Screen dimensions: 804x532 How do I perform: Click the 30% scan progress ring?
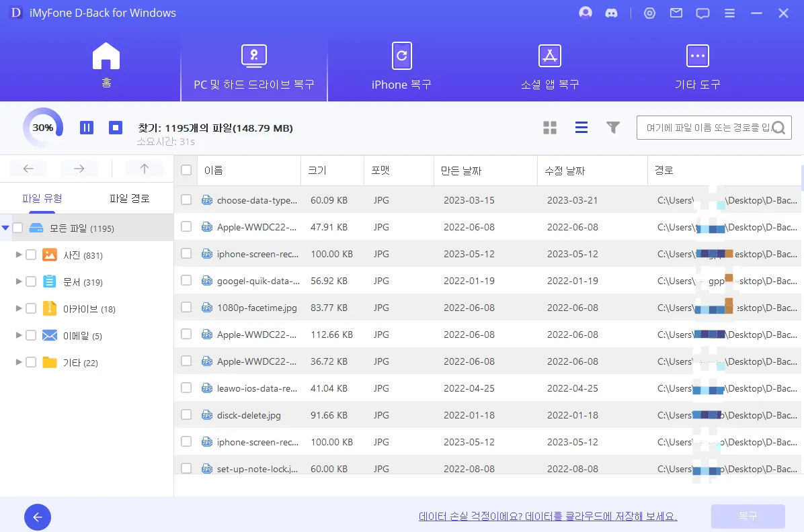[43, 128]
